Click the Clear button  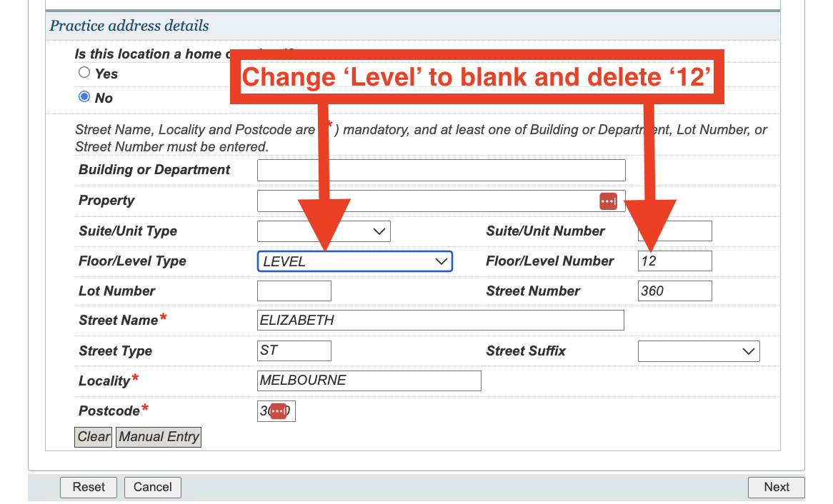[x=93, y=436]
